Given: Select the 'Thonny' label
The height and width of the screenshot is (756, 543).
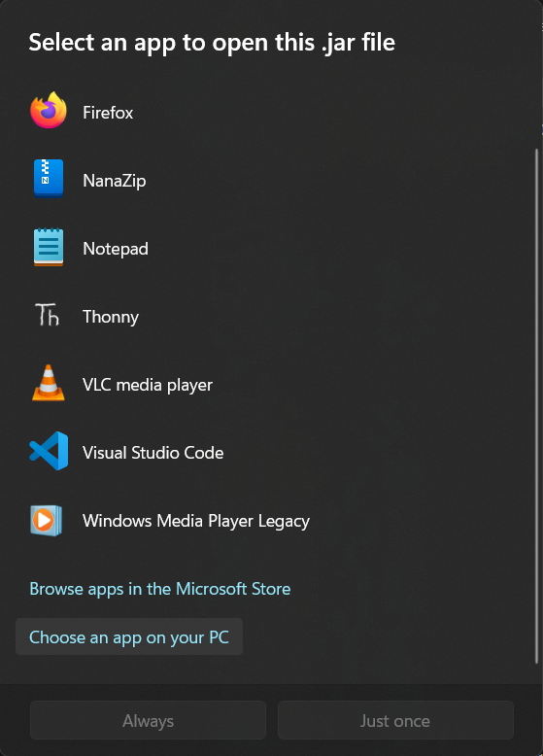Looking at the screenshot, I should 111,317.
